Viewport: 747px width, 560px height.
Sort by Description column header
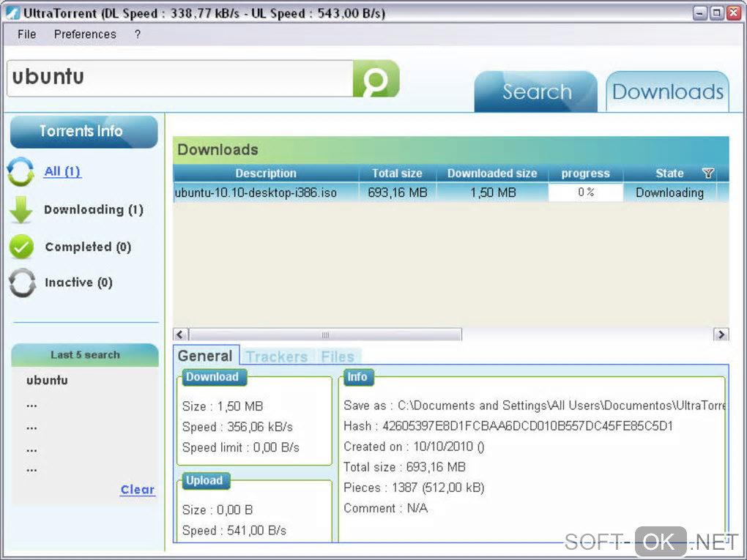point(266,173)
